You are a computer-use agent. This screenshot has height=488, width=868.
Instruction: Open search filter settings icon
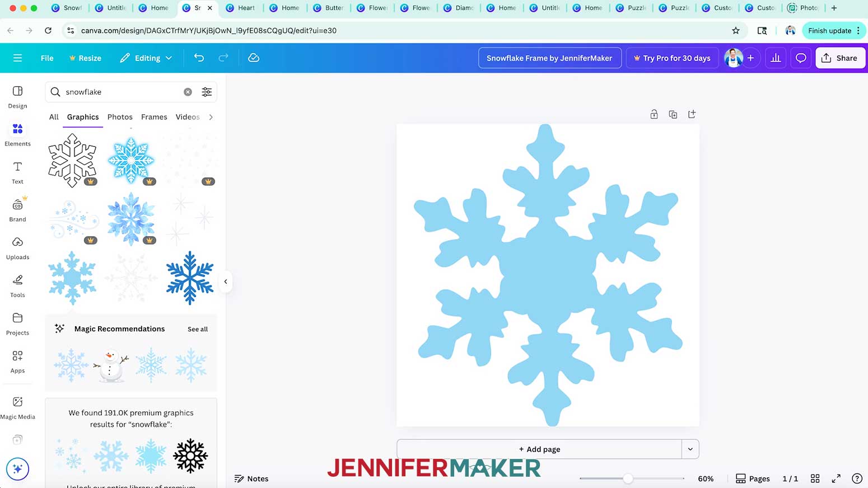(207, 92)
